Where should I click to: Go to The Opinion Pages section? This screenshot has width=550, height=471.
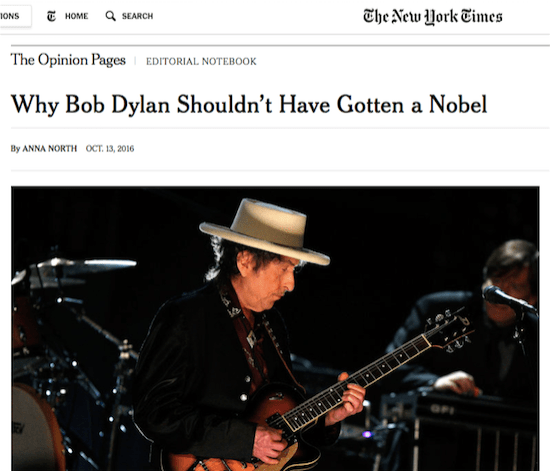click(x=68, y=60)
